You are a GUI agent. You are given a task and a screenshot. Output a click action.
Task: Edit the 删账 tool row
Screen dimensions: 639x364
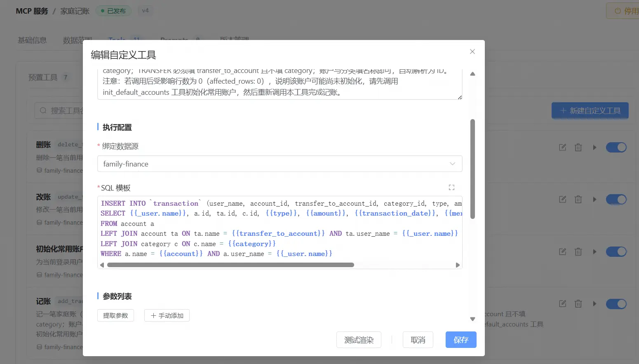click(x=563, y=147)
